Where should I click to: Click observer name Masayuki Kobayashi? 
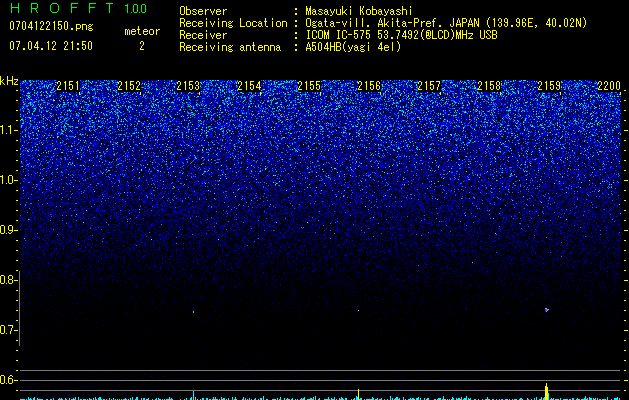[x=359, y=11]
